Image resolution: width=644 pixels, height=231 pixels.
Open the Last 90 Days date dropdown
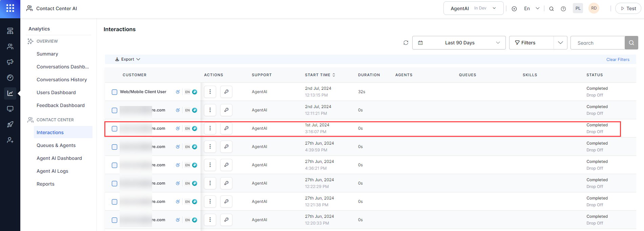[459, 43]
